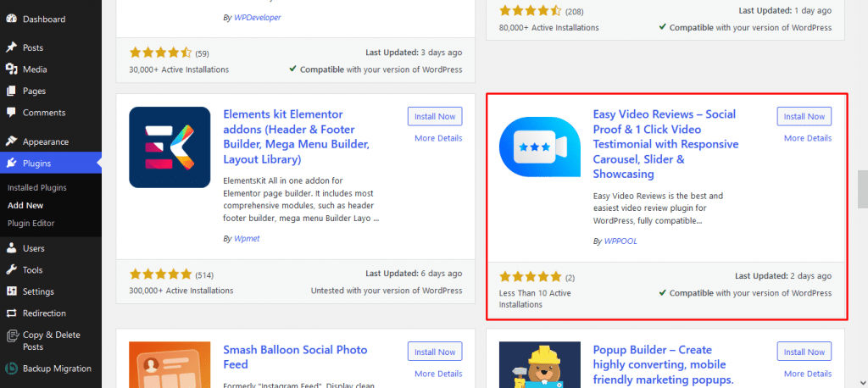The width and height of the screenshot is (868, 388).
Task: Open the Comments menu item
Action: click(44, 113)
